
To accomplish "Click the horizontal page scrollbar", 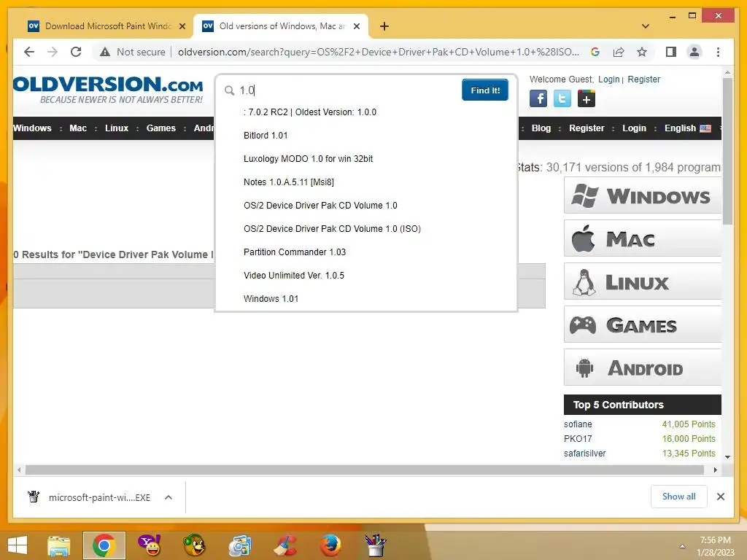I will pos(365,470).
